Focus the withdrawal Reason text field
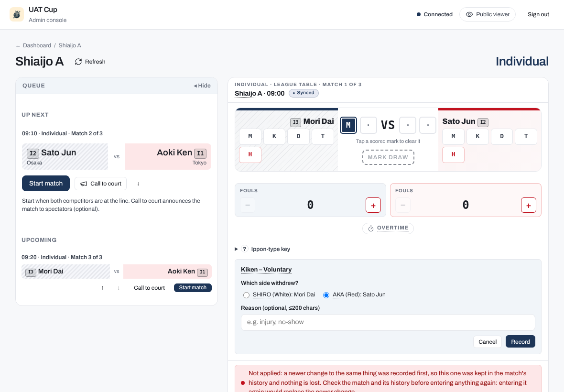The height and width of the screenshot is (392, 564). click(388, 322)
